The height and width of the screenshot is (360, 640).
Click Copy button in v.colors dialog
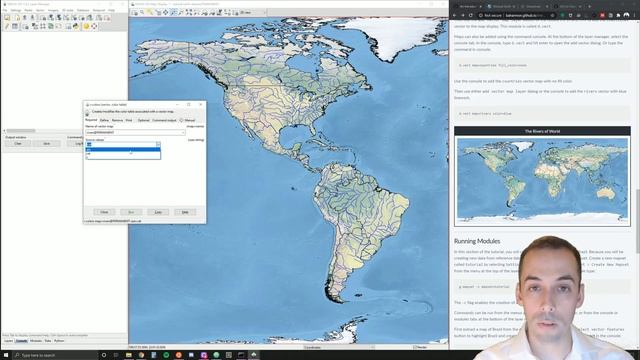point(158,212)
